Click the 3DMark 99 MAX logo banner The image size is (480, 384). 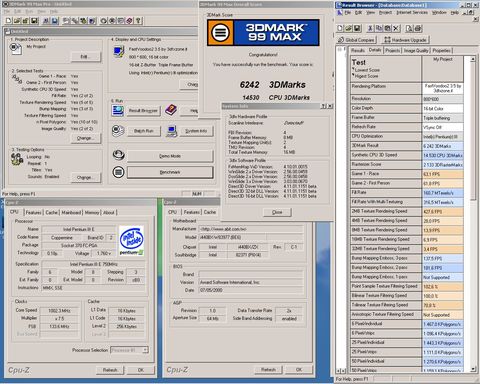263,32
